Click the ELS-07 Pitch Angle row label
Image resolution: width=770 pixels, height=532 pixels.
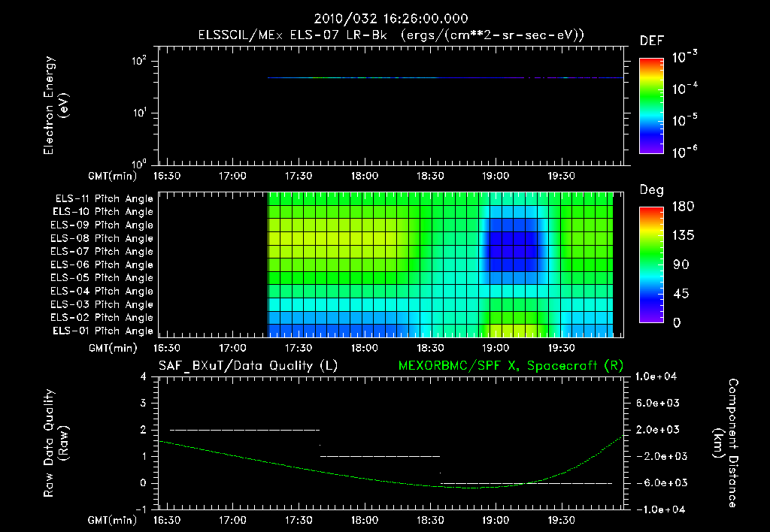(102, 252)
